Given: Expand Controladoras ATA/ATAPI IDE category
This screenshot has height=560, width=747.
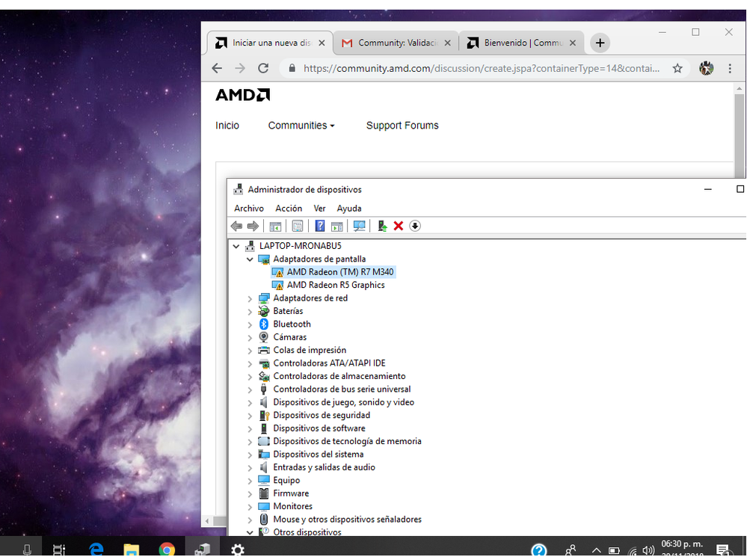Looking at the screenshot, I should pos(250,363).
